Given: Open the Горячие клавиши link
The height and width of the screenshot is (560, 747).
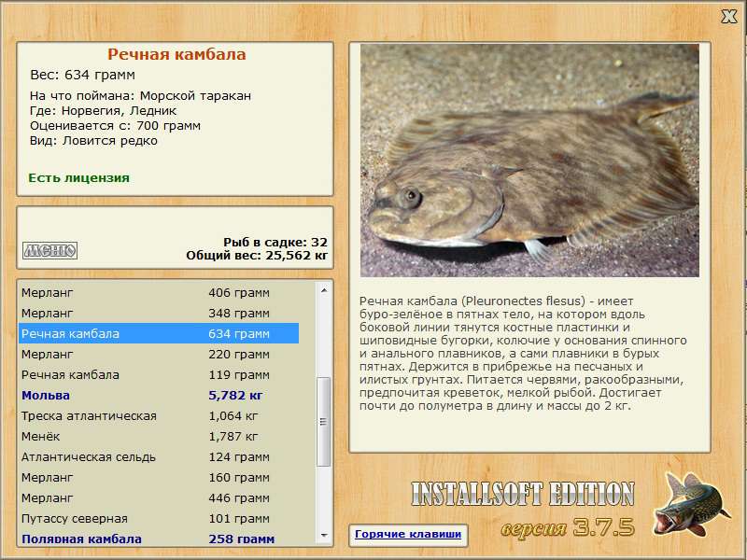Looking at the screenshot, I should 408,534.
